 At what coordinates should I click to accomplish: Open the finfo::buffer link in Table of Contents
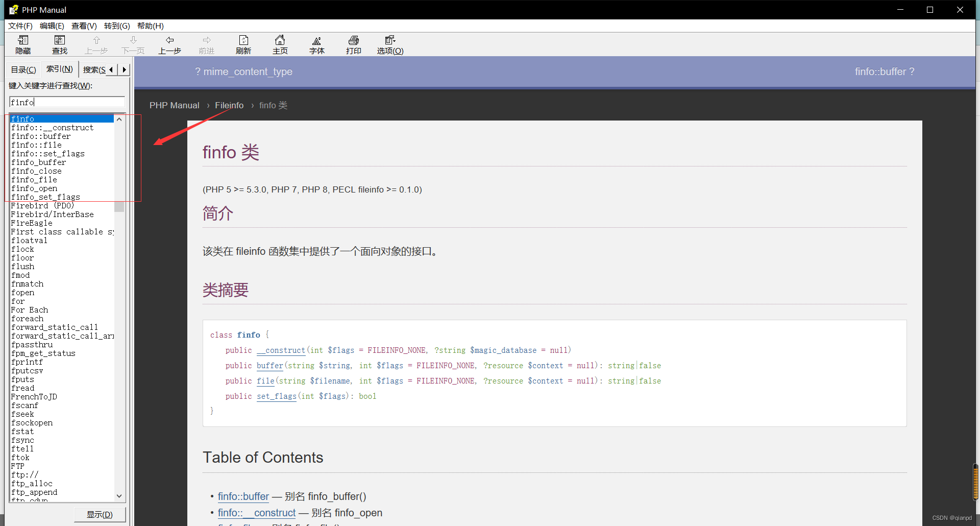(x=243, y=496)
